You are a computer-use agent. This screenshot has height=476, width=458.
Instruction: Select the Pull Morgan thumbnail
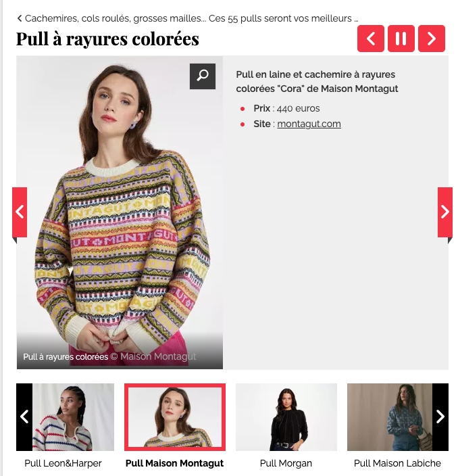tap(286, 416)
